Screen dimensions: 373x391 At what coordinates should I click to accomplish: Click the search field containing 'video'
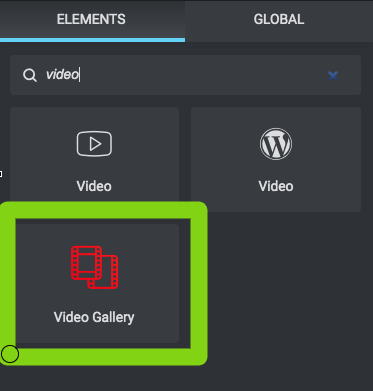point(185,75)
